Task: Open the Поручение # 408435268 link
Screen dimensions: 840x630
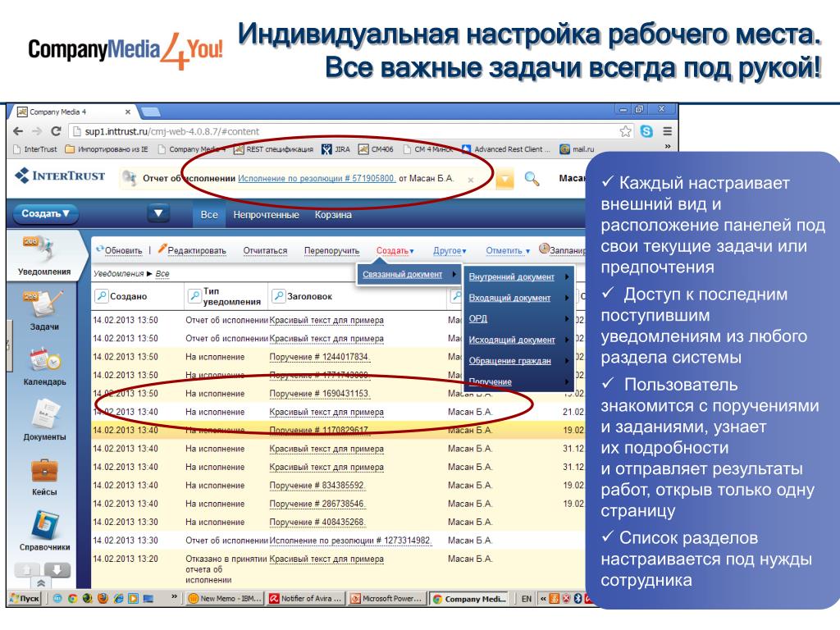Action: (317, 522)
